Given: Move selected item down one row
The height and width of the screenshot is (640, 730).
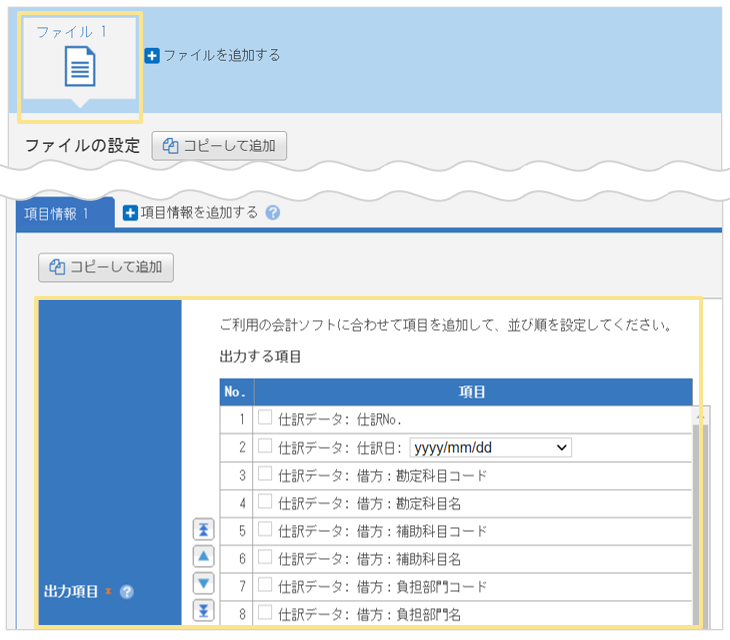Looking at the screenshot, I should point(203,584).
